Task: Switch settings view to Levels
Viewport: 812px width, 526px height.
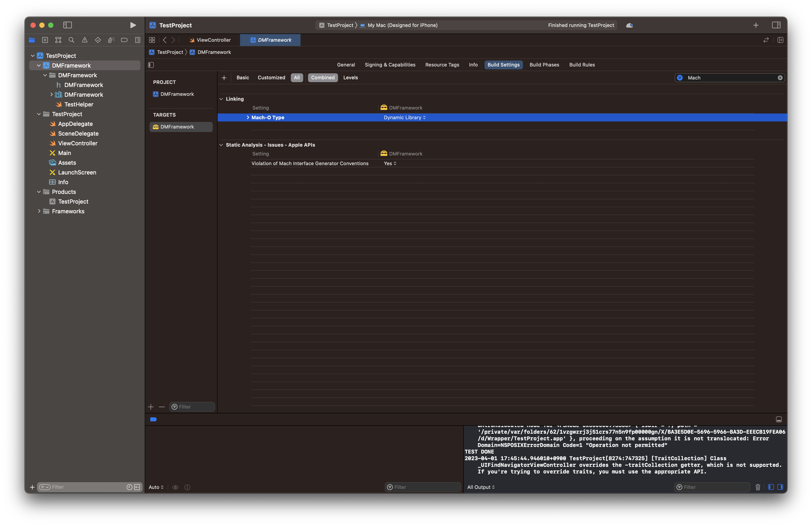Action: (x=350, y=78)
